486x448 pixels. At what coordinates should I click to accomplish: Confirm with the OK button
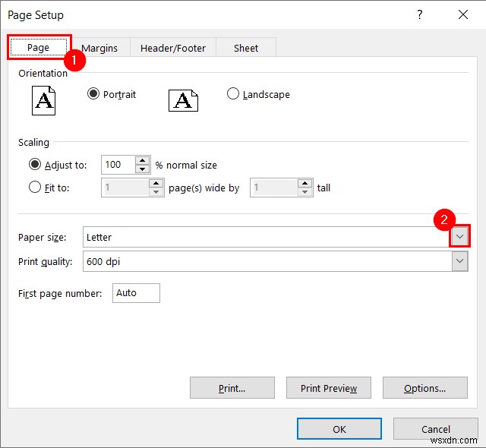point(339,429)
